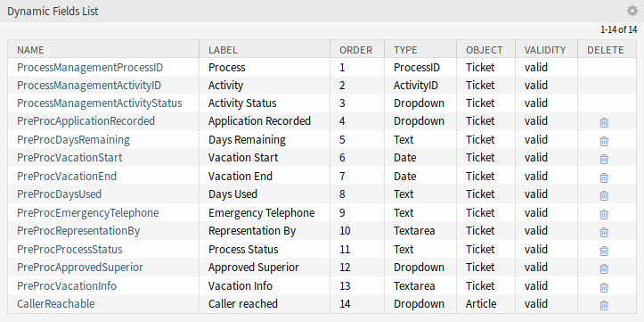Click the 'Date' type in PreProcVacationStart row
The height and width of the screenshot is (322, 644).
click(x=405, y=158)
